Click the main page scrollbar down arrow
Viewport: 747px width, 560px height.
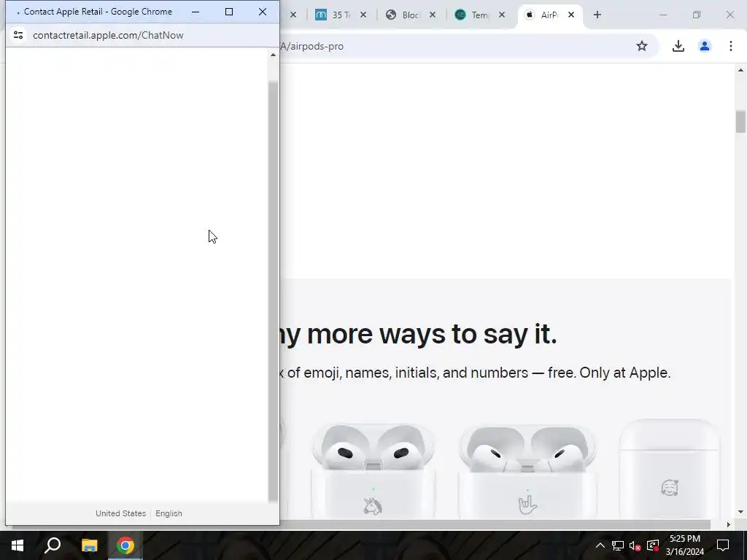[x=740, y=512]
